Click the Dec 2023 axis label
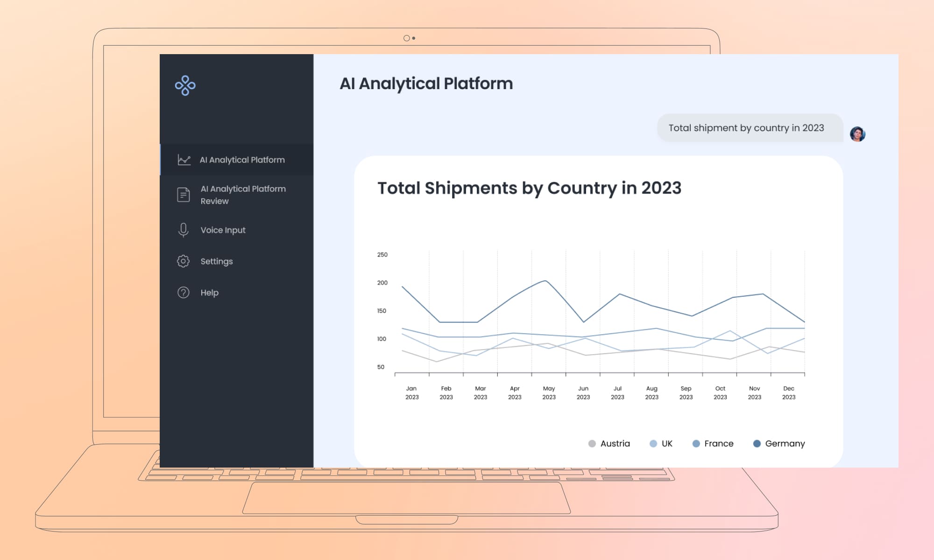The width and height of the screenshot is (934, 560). point(788,392)
